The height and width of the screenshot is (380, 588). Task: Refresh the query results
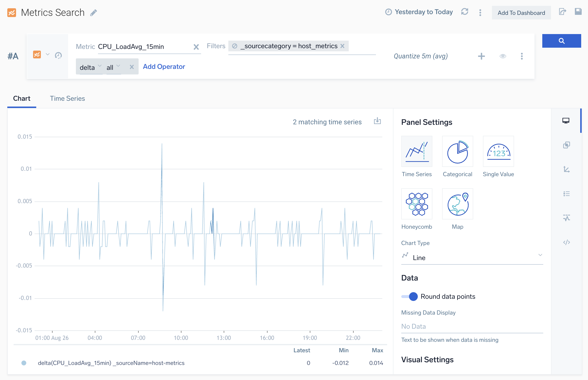point(464,12)
